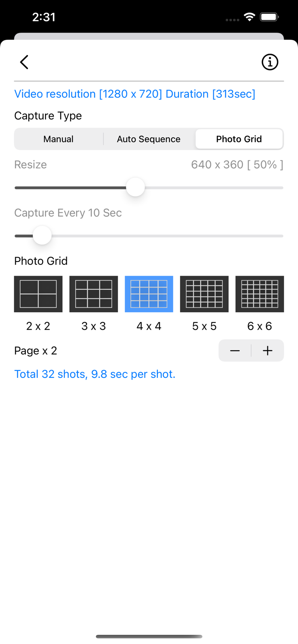The image size is (298, 644).
Task: Switch capture type to Manual
Action: tap(58, 139)
